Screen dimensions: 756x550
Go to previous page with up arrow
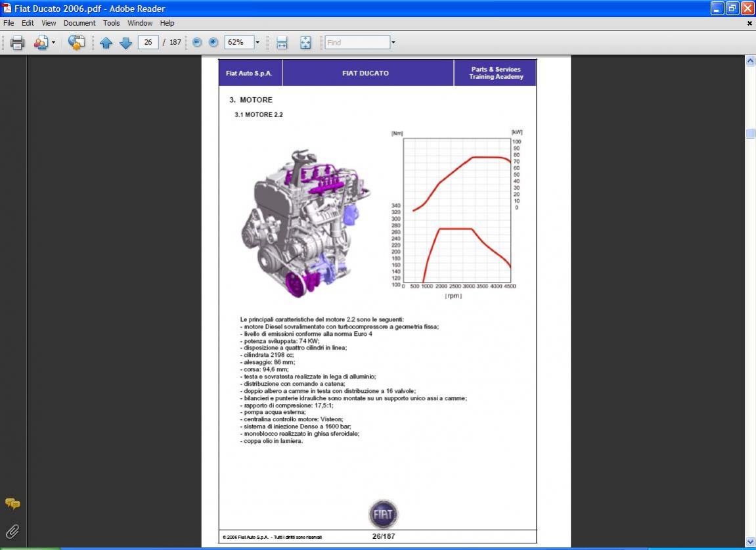(106, 43)
